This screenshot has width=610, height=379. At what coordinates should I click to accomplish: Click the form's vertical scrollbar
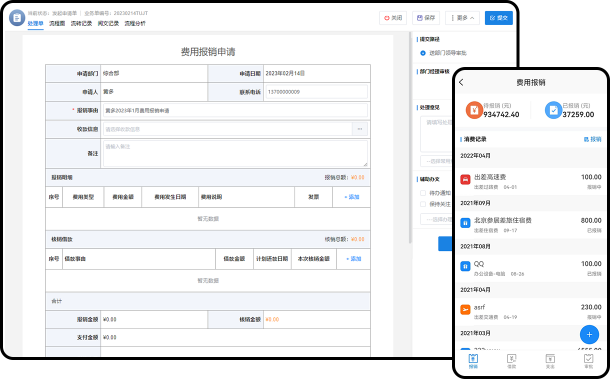click(x=410, y=138)
